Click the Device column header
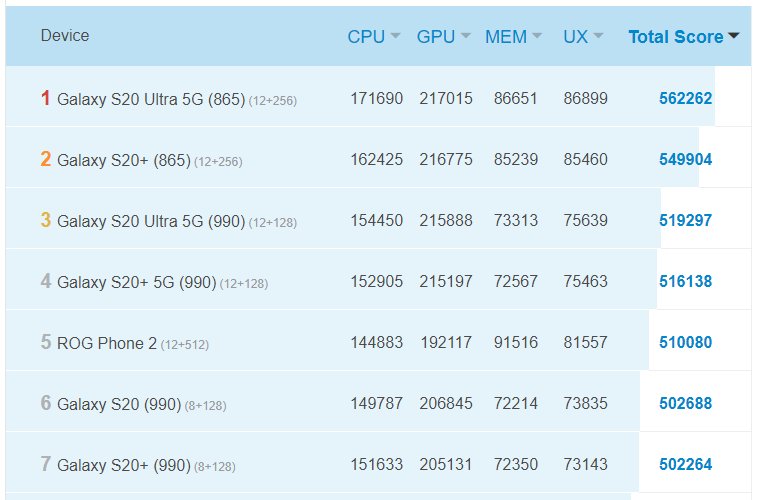This screenshot has height=500, width=757. click(65, 35)
